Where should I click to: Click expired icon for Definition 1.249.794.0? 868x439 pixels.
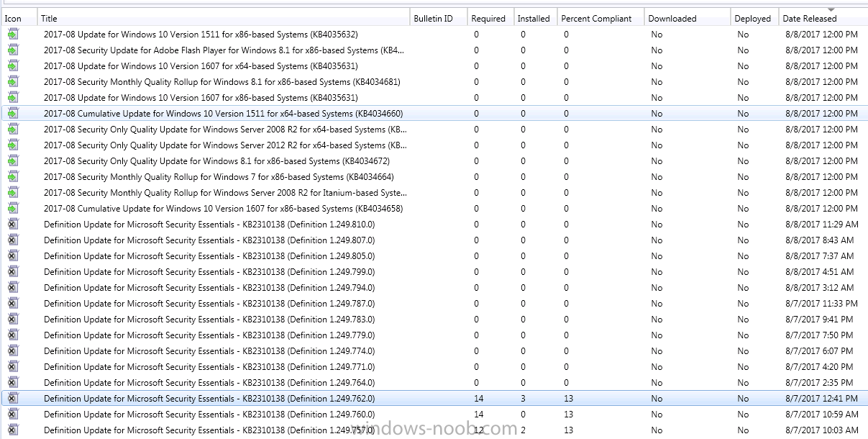[x=13, y=287]
